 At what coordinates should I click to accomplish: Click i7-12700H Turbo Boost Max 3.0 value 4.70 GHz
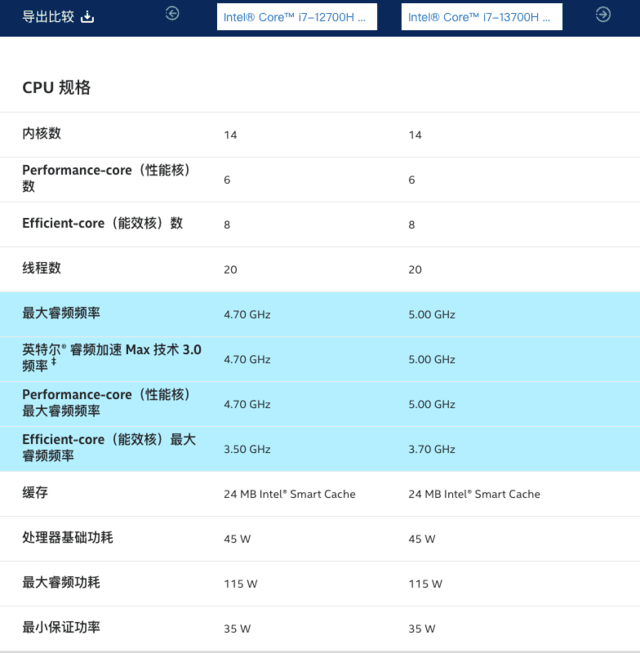point(247,359)
